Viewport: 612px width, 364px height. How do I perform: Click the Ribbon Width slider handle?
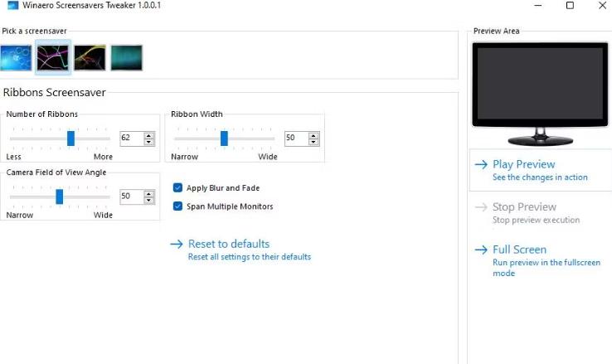point(224,138)
